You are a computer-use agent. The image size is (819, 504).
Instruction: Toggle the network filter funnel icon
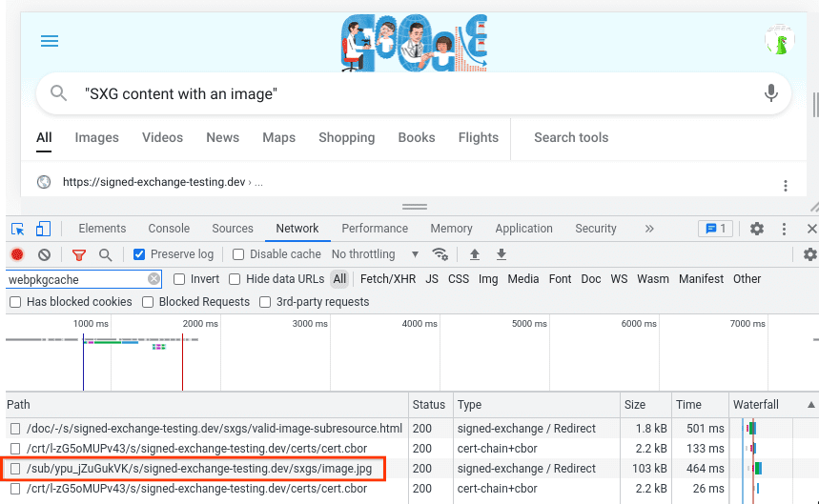[79, 255]
